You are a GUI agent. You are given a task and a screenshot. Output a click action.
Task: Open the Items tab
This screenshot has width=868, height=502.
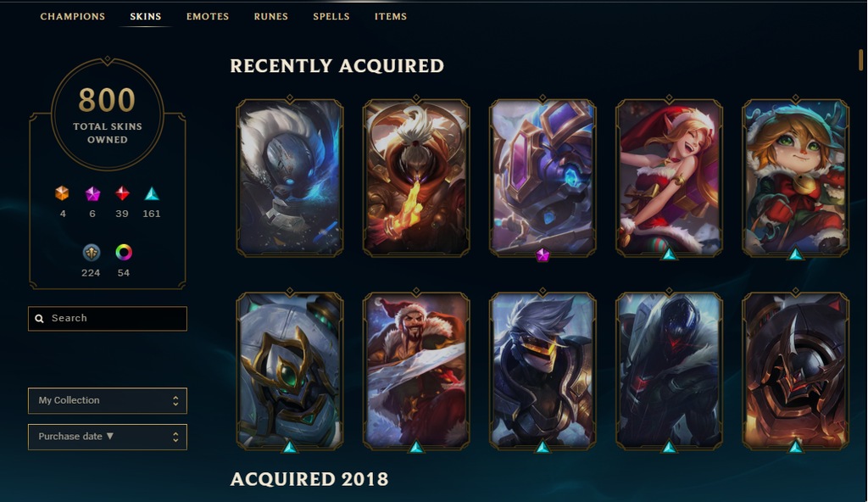(390, 17)
